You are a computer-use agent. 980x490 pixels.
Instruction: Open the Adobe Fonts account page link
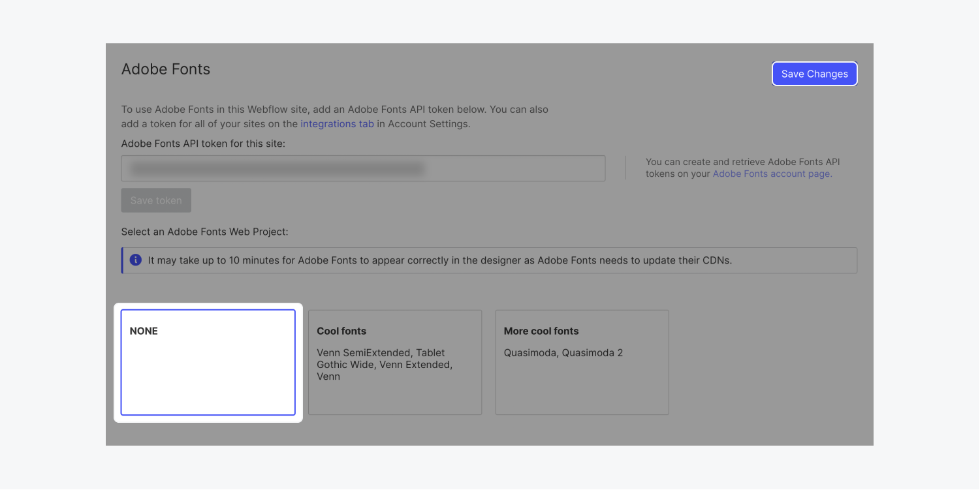click(772, 174)
